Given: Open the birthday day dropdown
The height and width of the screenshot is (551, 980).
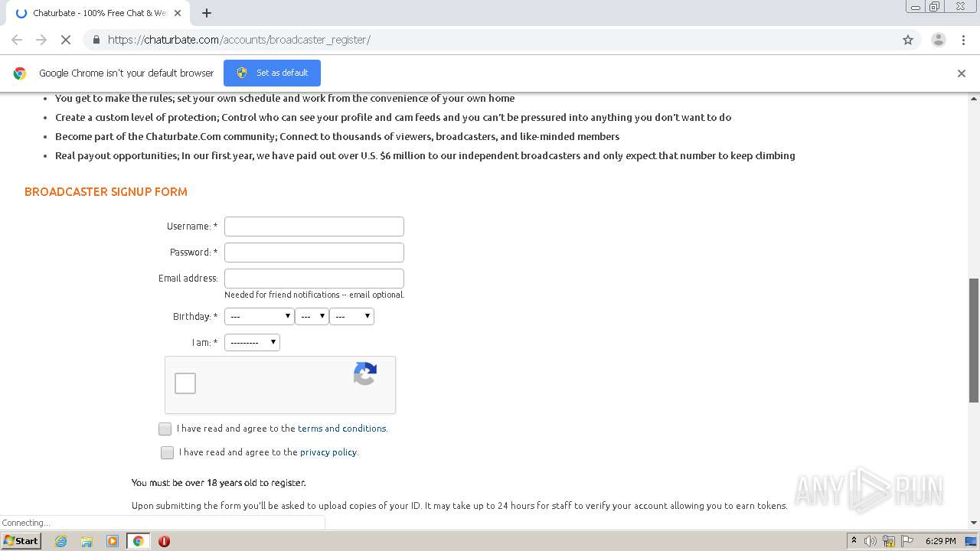Looking at the screenshot, I should 312,316.
